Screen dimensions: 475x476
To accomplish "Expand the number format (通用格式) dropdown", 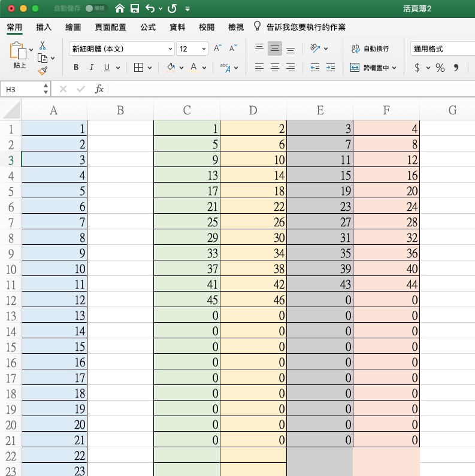I will [x=442, y=48].
